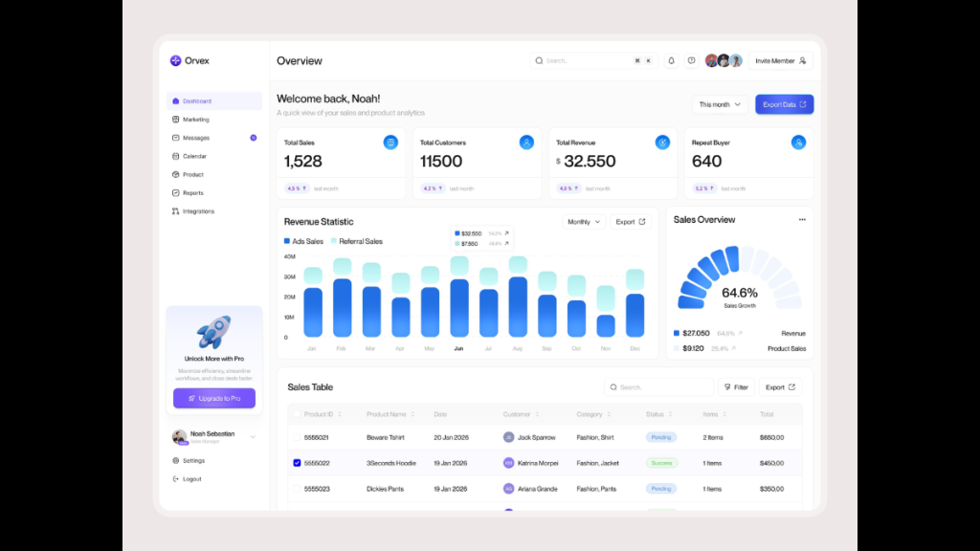Click the 64.6% Sales Growth gauge

(x=740, y=278)
